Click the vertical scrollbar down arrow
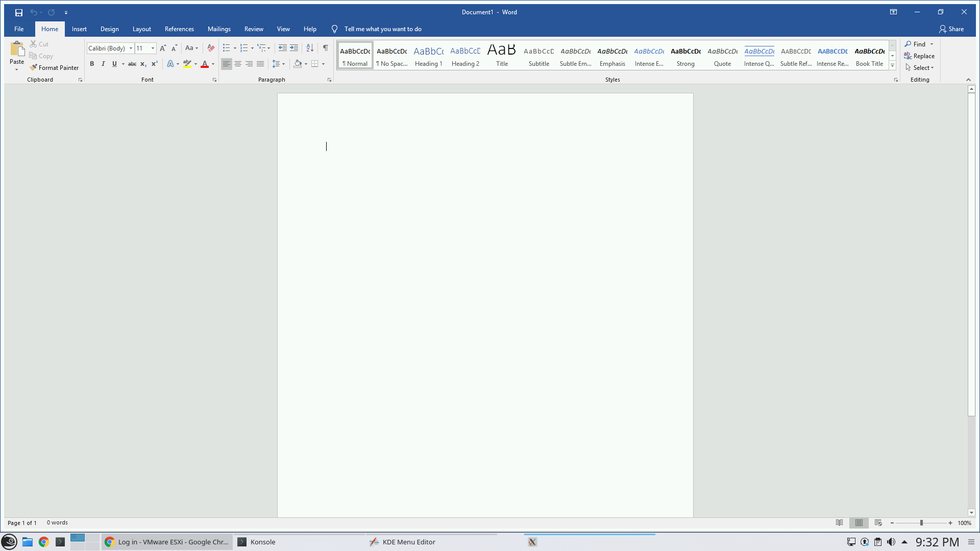Screen dimensions: 980x551 pyautogui.click(x=971, y=513)
